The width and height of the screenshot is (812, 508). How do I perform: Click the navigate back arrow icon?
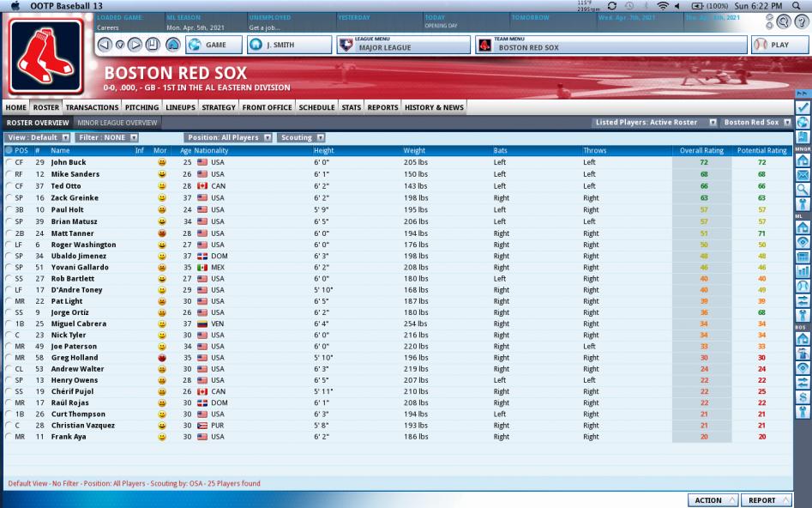105,45
